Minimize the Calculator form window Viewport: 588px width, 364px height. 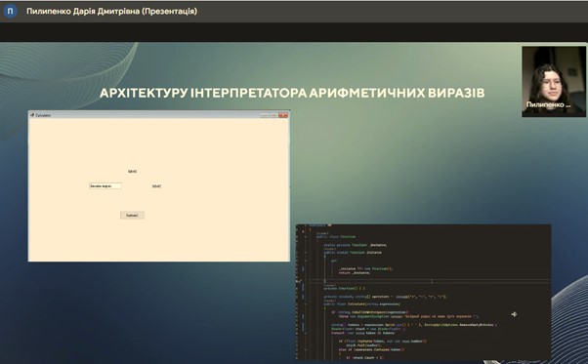(265, 115)
